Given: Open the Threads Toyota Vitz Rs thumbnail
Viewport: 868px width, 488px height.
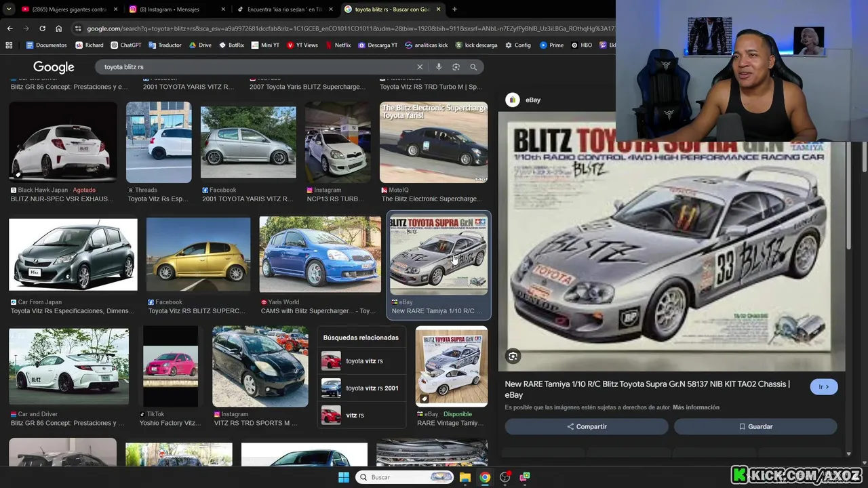Looking at the screenshot, I should click(159, 142).
